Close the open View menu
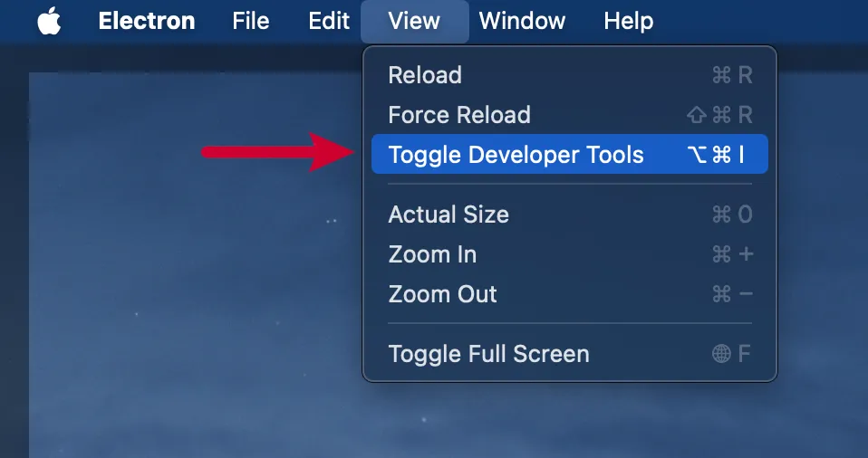 tap(414, 21)
